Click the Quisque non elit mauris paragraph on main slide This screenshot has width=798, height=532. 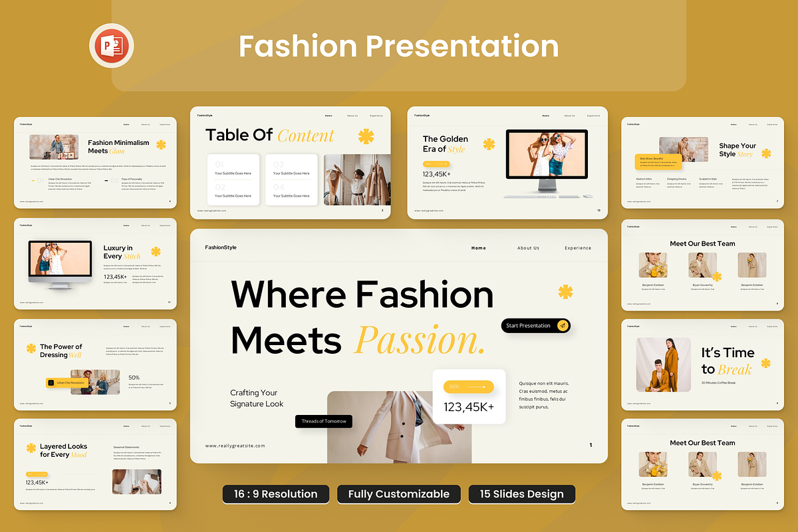pyautogui.click(x=544, y=395)
